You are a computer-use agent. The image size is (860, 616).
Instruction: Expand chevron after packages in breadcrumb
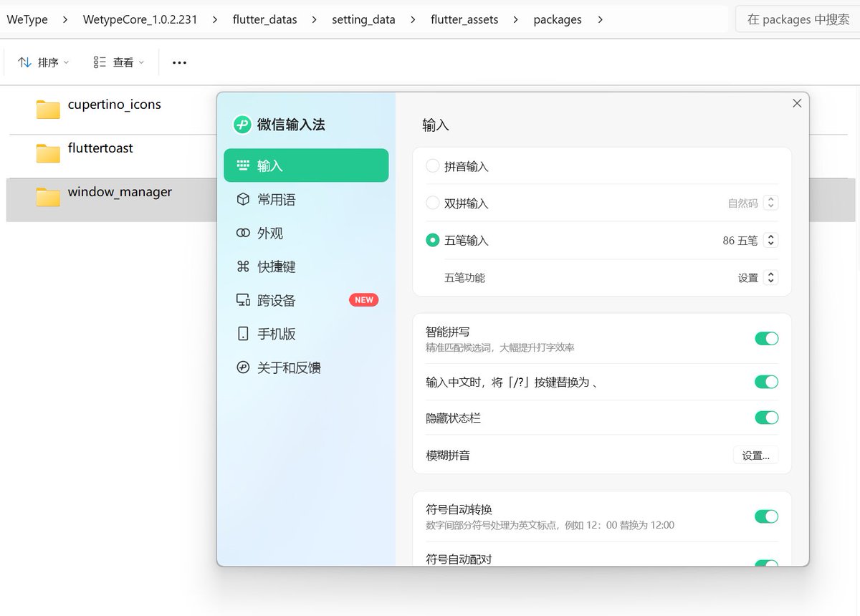coord(600,19)
